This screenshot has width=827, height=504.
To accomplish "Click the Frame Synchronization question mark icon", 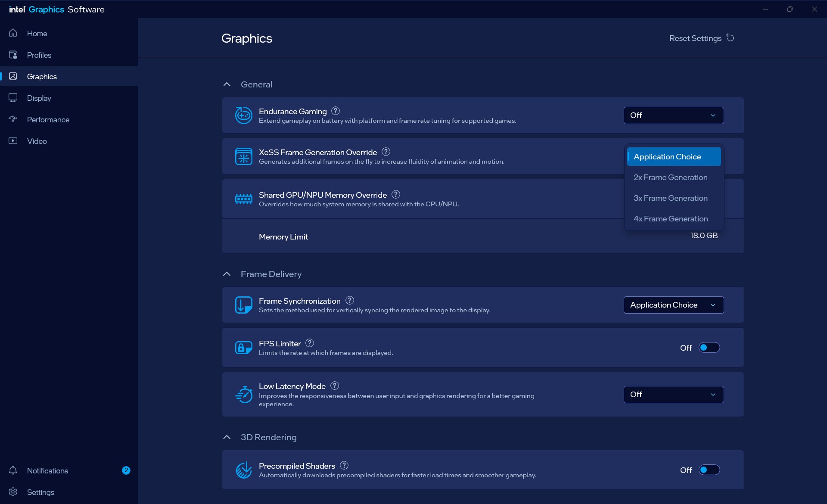I will [350, 300].
